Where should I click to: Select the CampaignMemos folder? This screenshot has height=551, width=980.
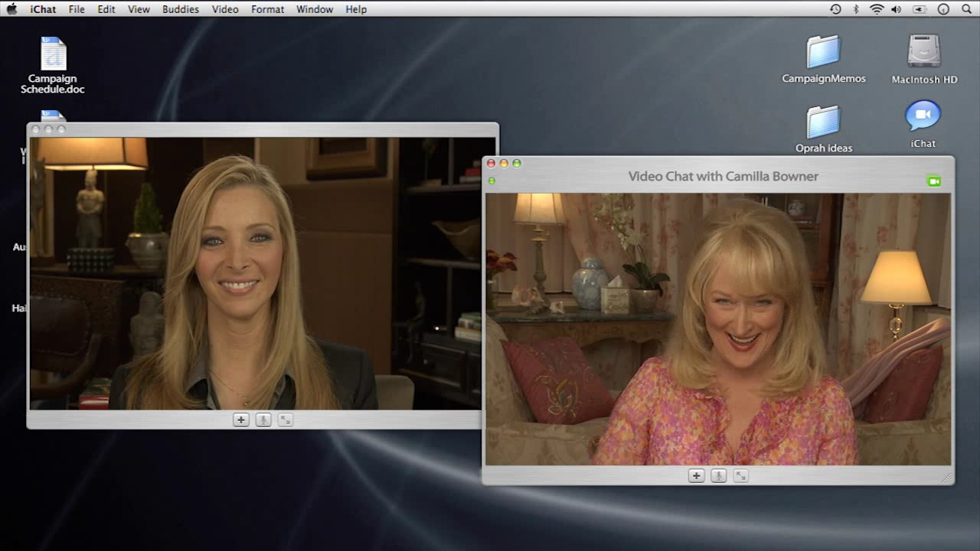(824, 59)
